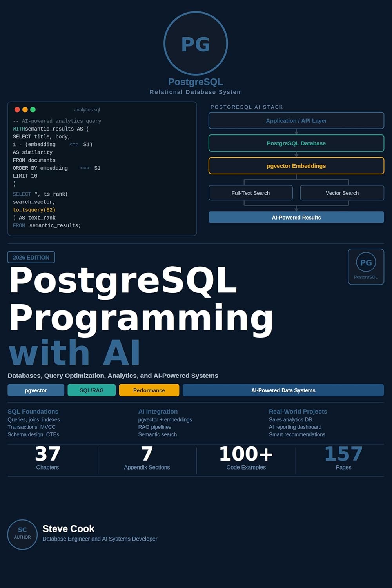Image resolution: width=392 pixels, height=588 pixels.
Task: Click the 'FROM semantic_results;' code line
Action: pos(47,225)
